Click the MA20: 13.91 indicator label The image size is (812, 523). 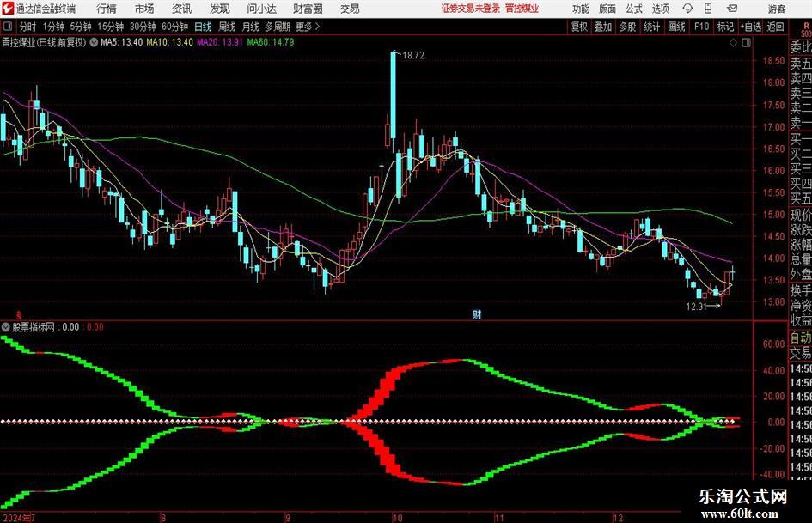[x=220, y=42]
